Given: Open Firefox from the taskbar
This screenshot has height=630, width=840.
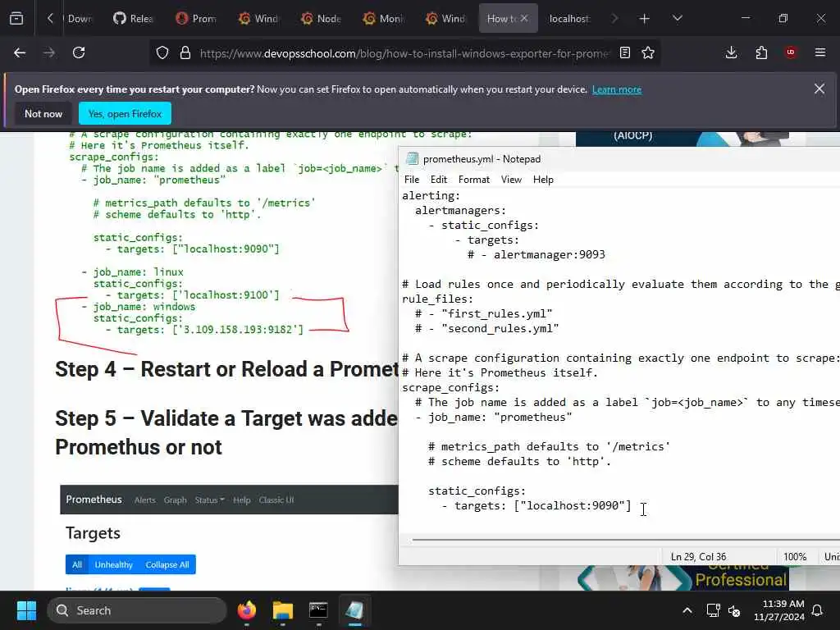Looking at the screenshot, I should click(247, 610).
